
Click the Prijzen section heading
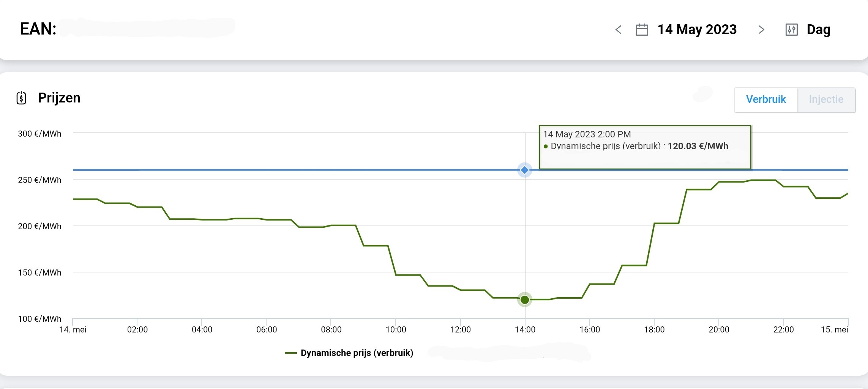[59, 98]
